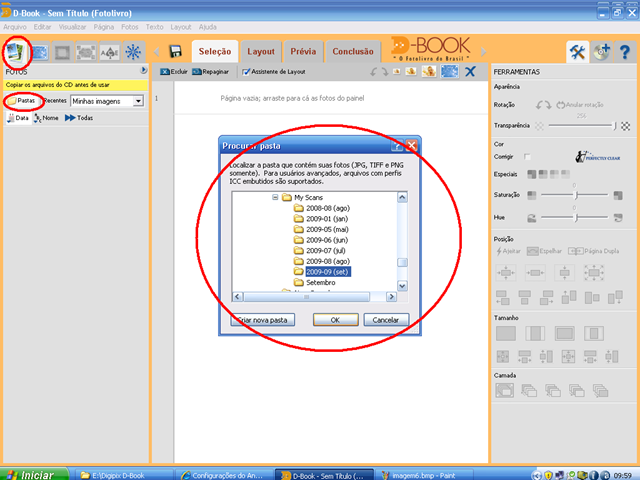The image size is (640, 480).
Task: Open the Arquivo menu
Action: [15, 27]
